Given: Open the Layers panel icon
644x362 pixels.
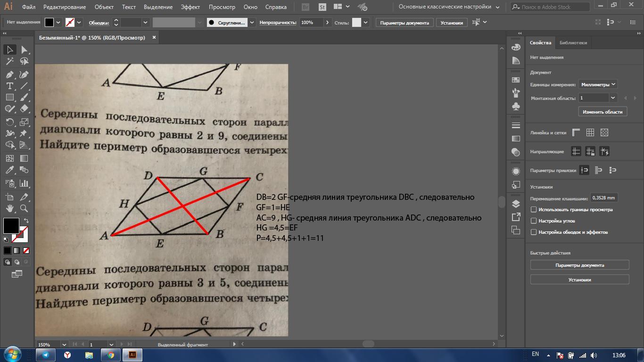Looking at the screenshot, I should point(516,204).
